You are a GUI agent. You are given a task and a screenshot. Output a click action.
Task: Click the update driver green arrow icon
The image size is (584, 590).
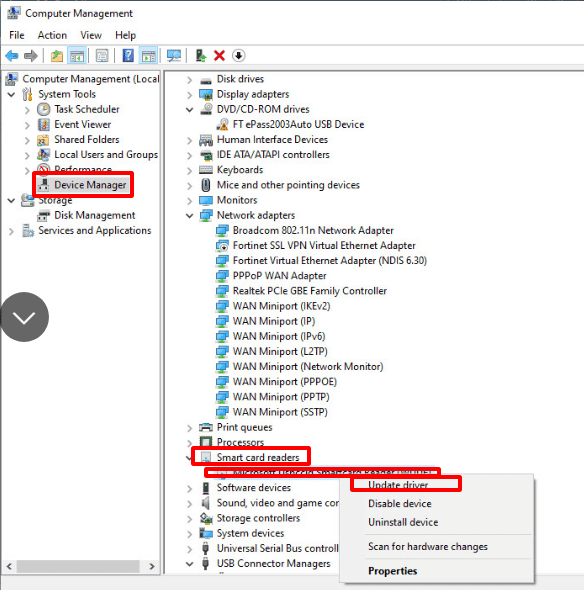pyautogui.click(x=201, y=56)
